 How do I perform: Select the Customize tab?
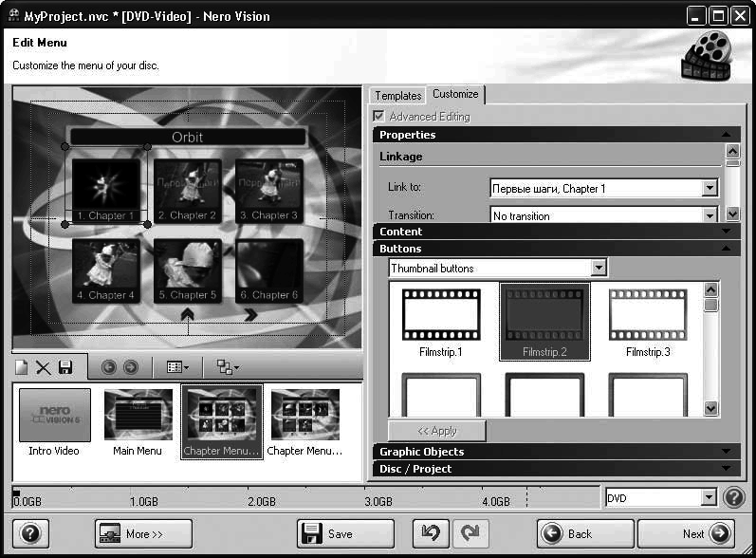[455, 95]
